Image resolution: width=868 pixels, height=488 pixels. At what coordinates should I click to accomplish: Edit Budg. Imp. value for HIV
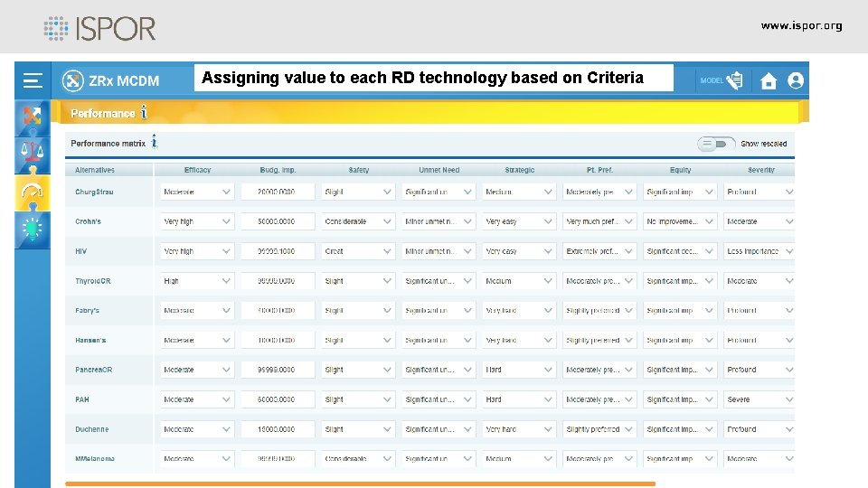pyautogui.click(x=278, y=251)
